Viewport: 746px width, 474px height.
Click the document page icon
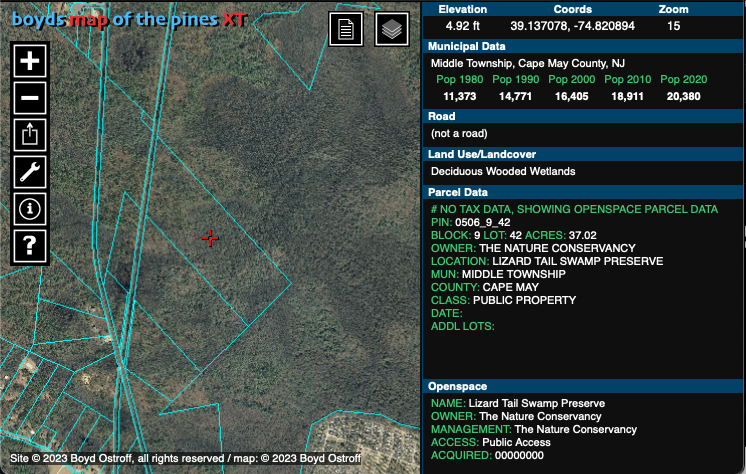point(346,29)
